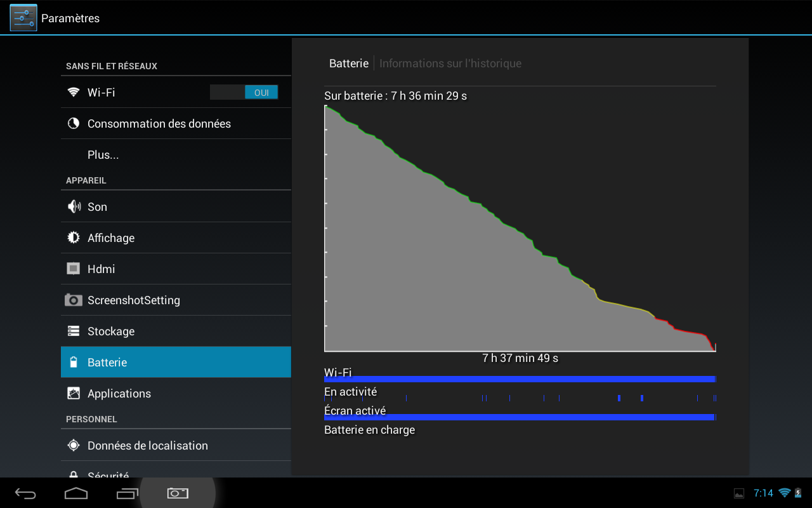Click the Wi-Fi blue timeline bar
Viewport: 812px width, 508px height.
(x=520, y=379)
